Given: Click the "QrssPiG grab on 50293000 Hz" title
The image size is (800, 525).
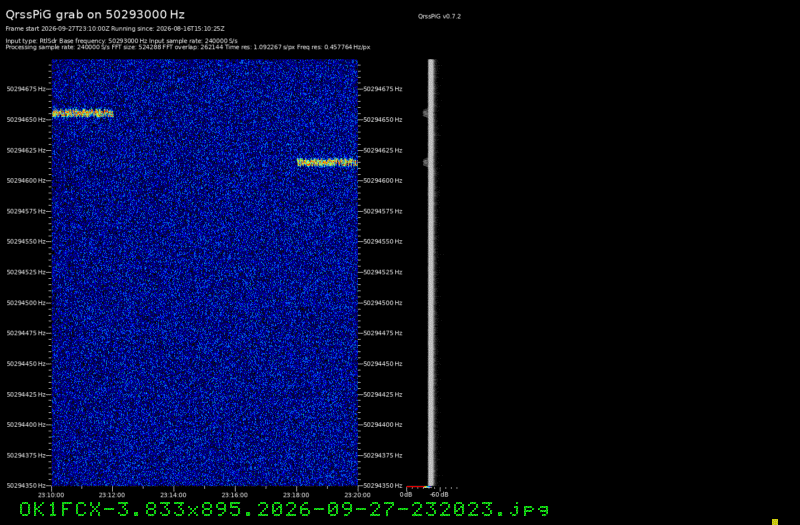Looking at the screenshot, I should [95, 15].
